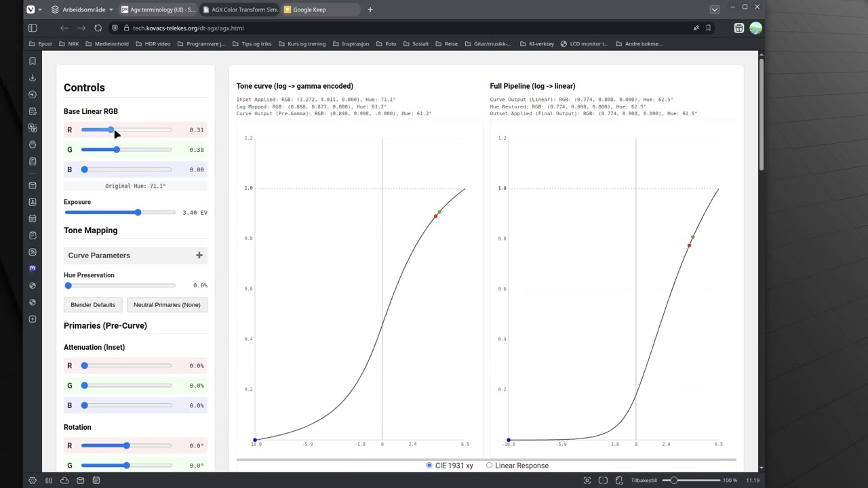The height and width of the screenshot is (488, 868).
Task: Reload the current page
Action: (x=98, y=28)
